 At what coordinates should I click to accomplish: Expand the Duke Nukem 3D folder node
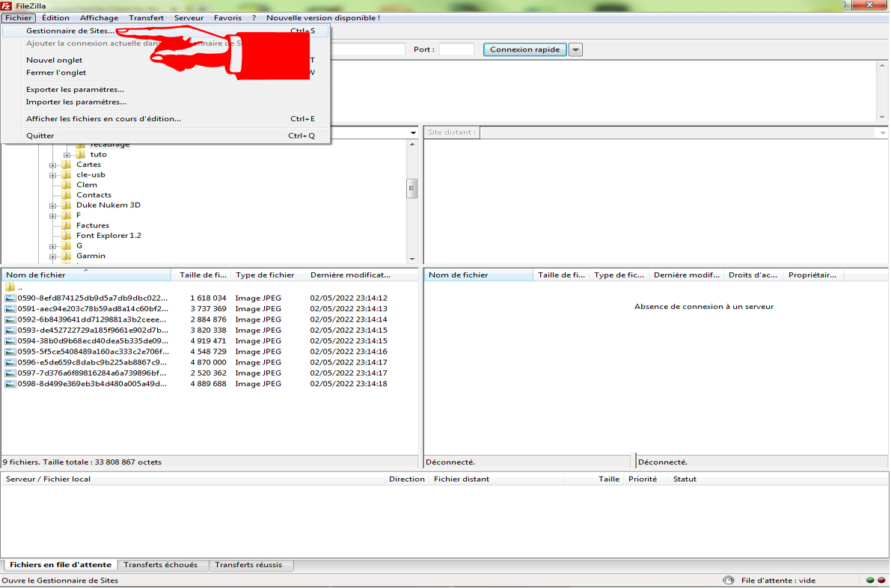[x=52, y=206]
